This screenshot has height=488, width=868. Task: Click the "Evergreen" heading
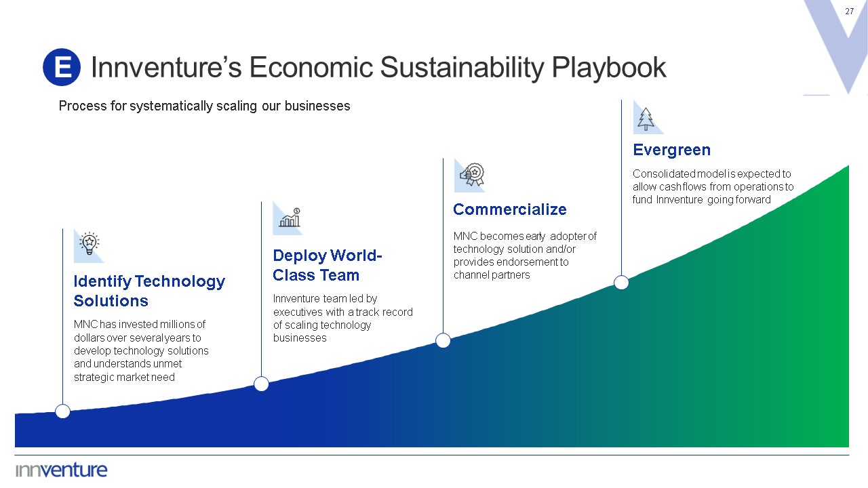(x=671, y=150)
